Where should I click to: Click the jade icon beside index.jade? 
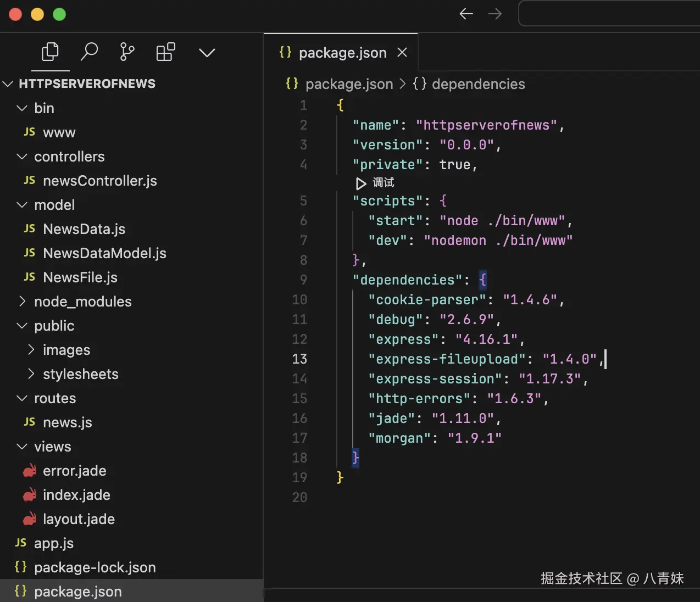tap(30, 494)
